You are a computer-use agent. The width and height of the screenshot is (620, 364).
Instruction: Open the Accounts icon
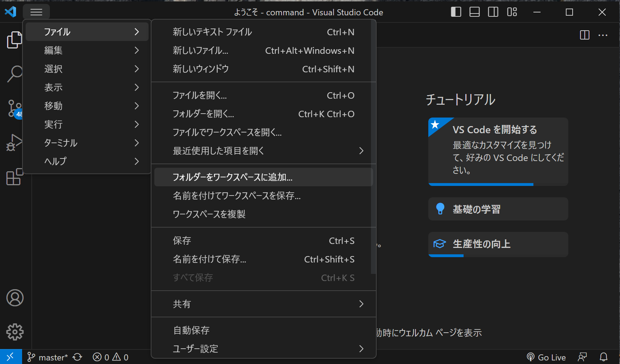pyautogui.click(x=15, y=298)
